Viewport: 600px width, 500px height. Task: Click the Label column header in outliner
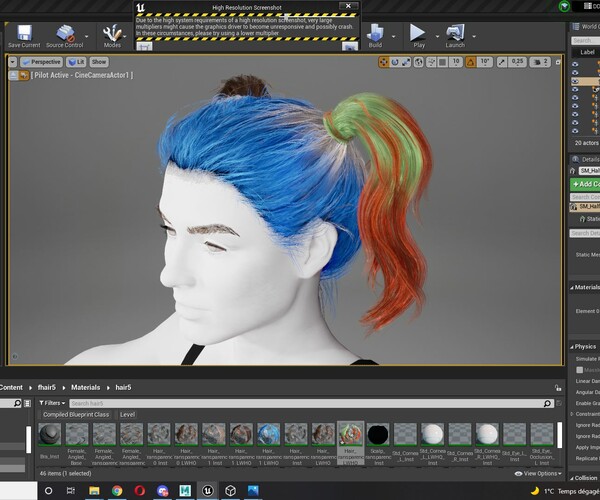pyautogui.click(x=587, y=52)
